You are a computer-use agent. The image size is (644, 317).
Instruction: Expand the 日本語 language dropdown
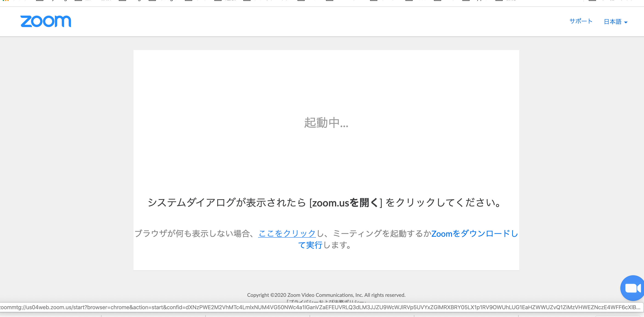point(616,22)
